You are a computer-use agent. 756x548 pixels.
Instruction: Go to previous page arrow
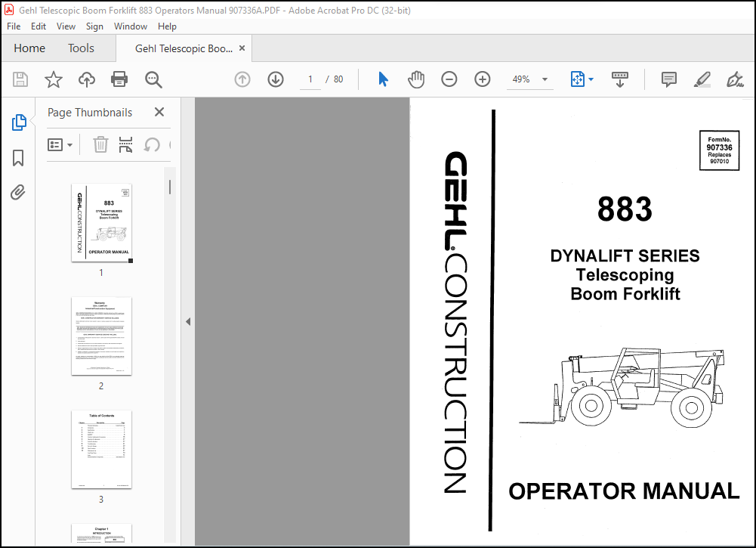pyautogui.click(x=242, y=79)
